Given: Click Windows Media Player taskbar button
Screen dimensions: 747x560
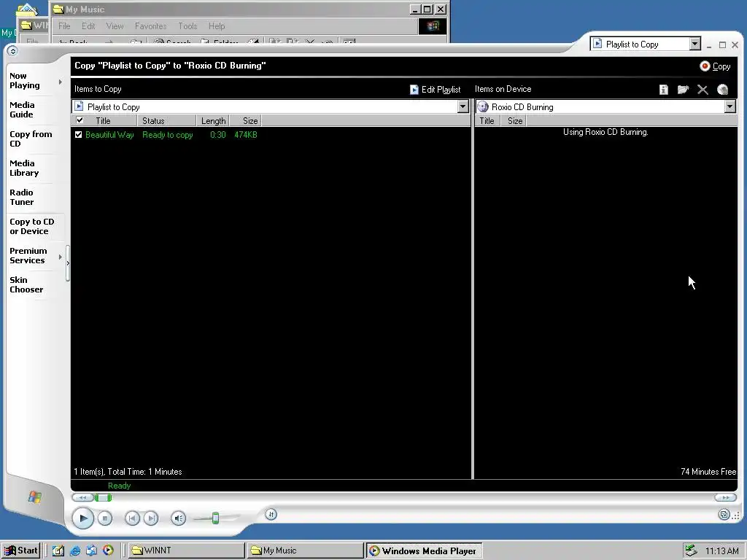Looking at the screenshot, I should [x=424, y=551].
